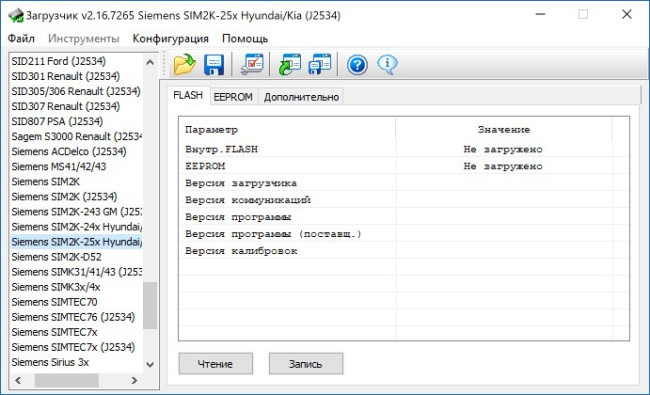Screen dimensions: 650x395
Task: Select Siemens ACDelco (J2534) entry
Action: tap(76, 151)
